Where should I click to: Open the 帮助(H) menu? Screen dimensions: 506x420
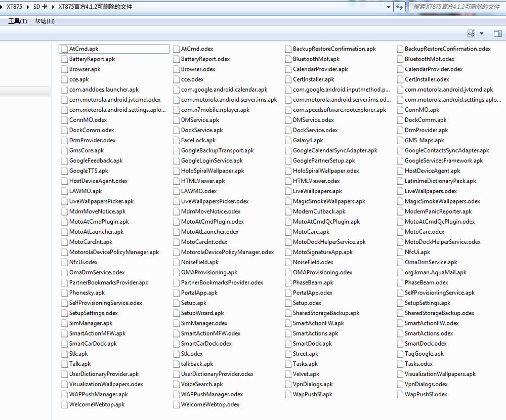[x=45, y=21]
